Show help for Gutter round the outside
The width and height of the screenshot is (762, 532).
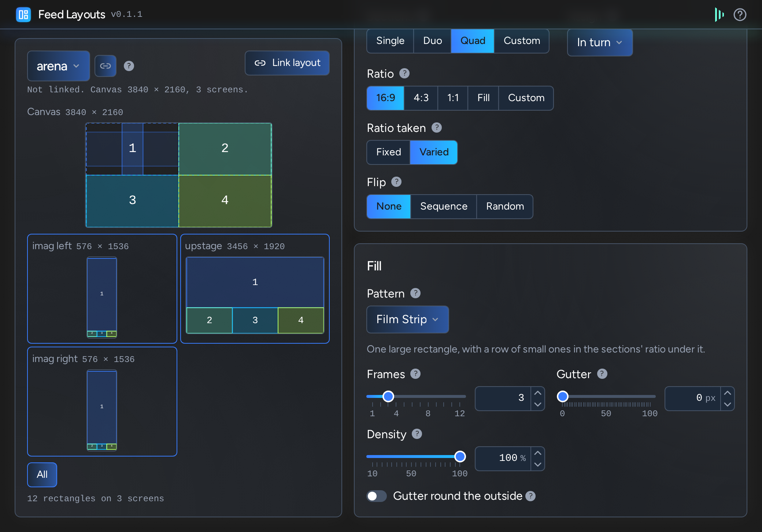(530, 496)
